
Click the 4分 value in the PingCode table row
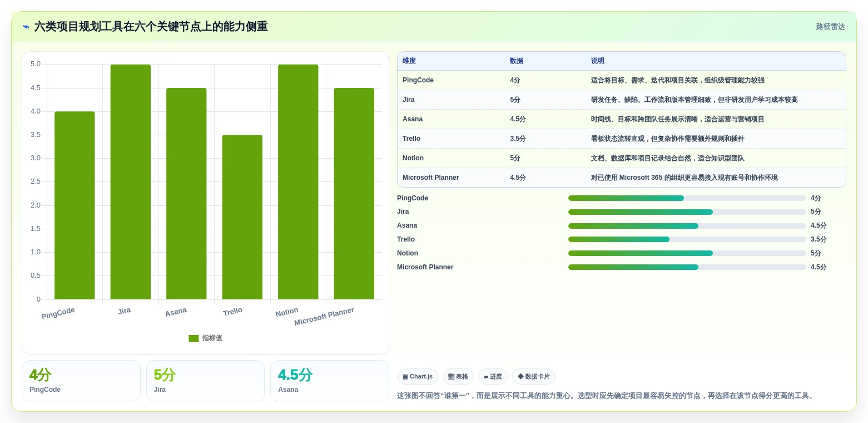click(x=515, y=80)
